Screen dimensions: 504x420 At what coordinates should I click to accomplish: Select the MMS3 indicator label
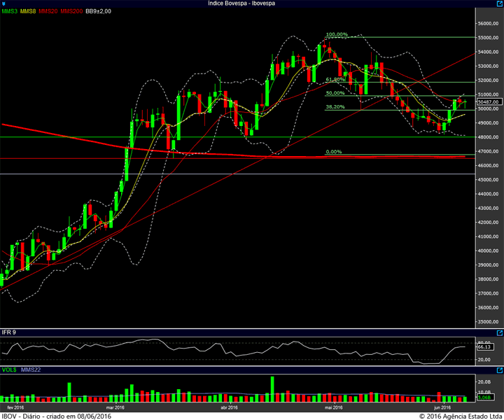point(10,11)
